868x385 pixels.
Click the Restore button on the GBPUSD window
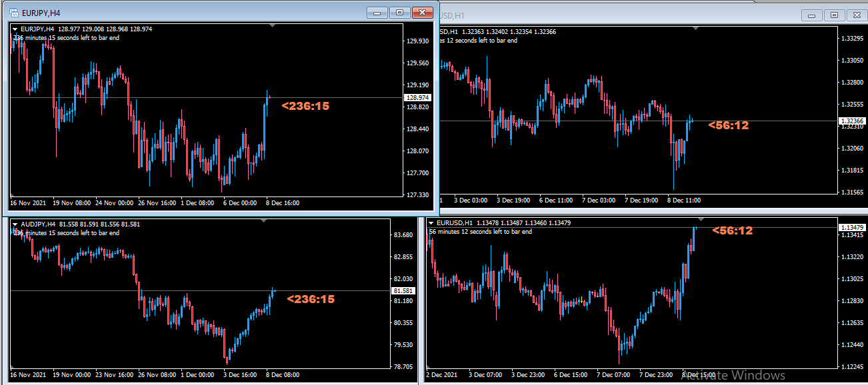click(834, 14)
